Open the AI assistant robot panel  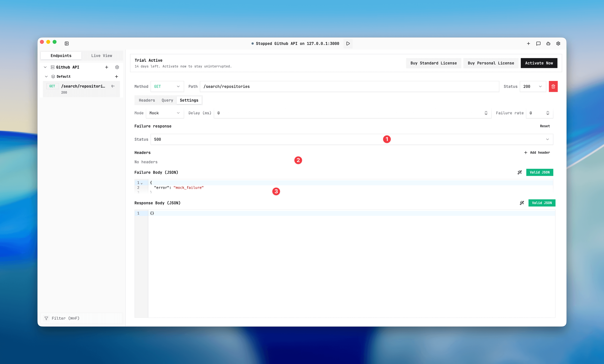[548, 44]
